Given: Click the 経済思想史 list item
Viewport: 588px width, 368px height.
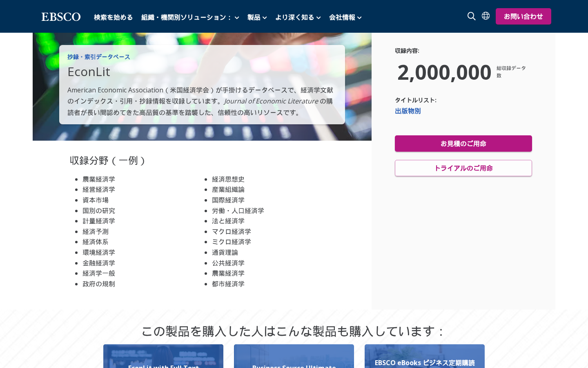Looking at the screenshot, I should pyautogui.click(x=228, y=179).
